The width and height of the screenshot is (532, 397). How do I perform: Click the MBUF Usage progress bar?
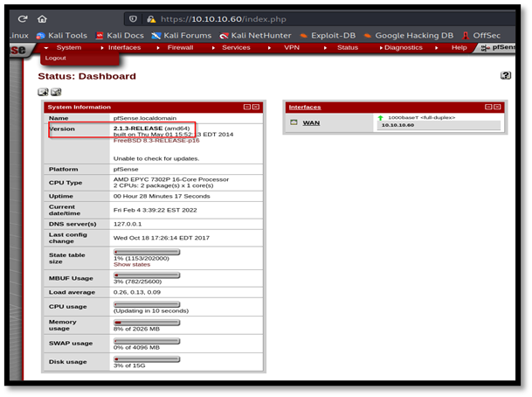coord(147,275)
